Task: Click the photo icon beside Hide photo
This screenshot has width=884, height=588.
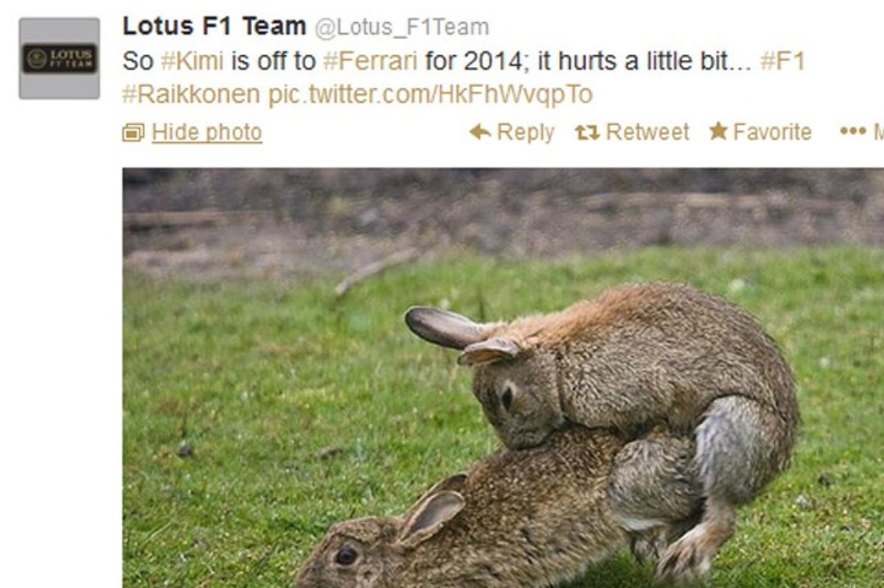Action: pos(133,133)
